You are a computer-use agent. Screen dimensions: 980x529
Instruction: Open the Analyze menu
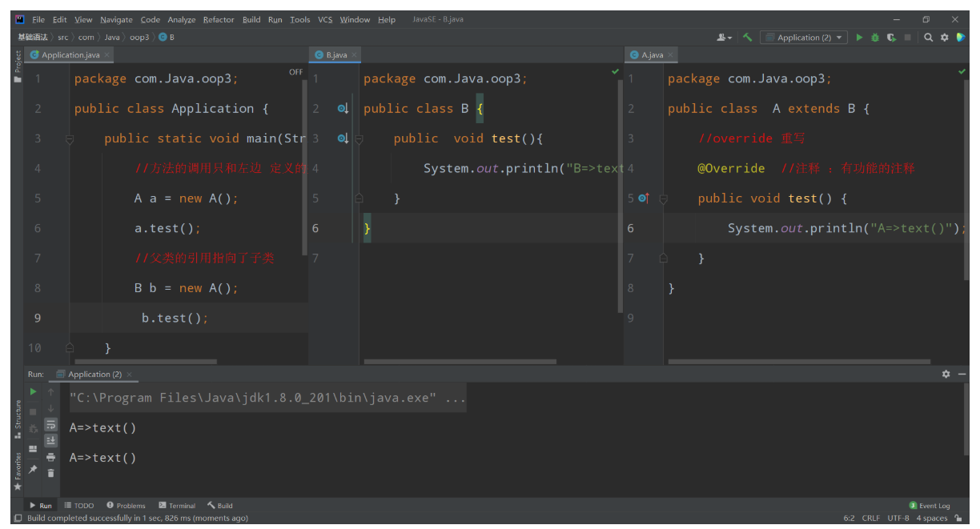pyautogui.click(x=182, y=19)
